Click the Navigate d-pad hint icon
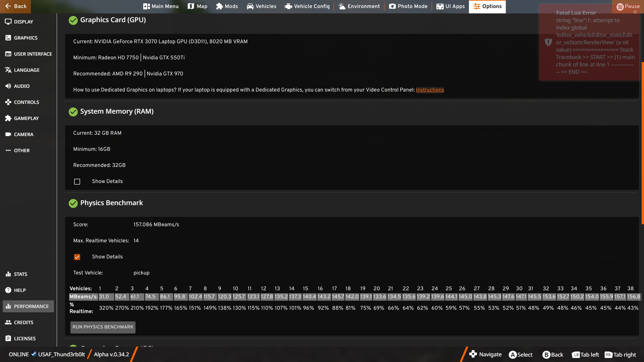Viewport: 644px width, 362px height. (x=473, y=354)
